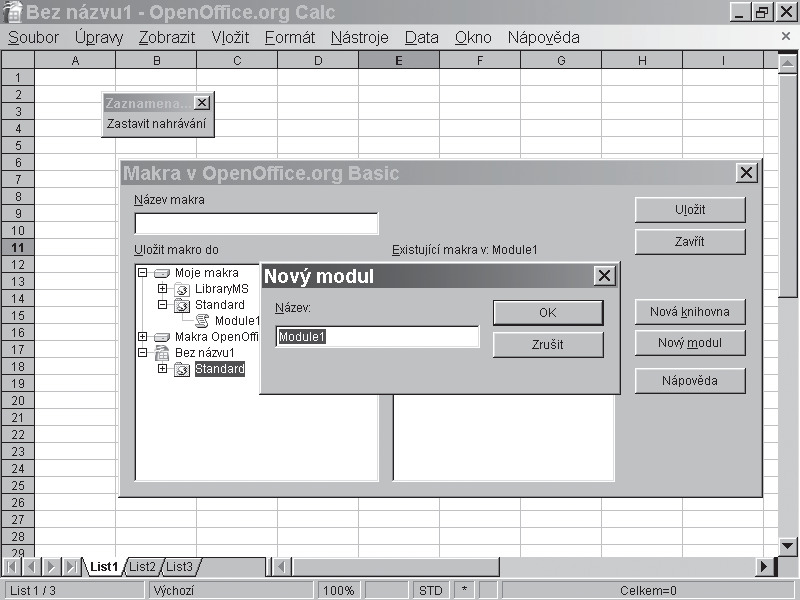Click the STD selection mode field

point(431,590)
